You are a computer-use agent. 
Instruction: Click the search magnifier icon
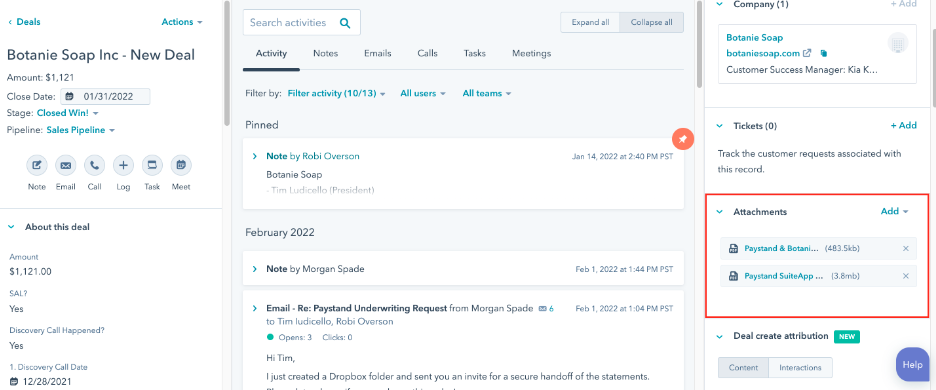click(x=344, y=23)
